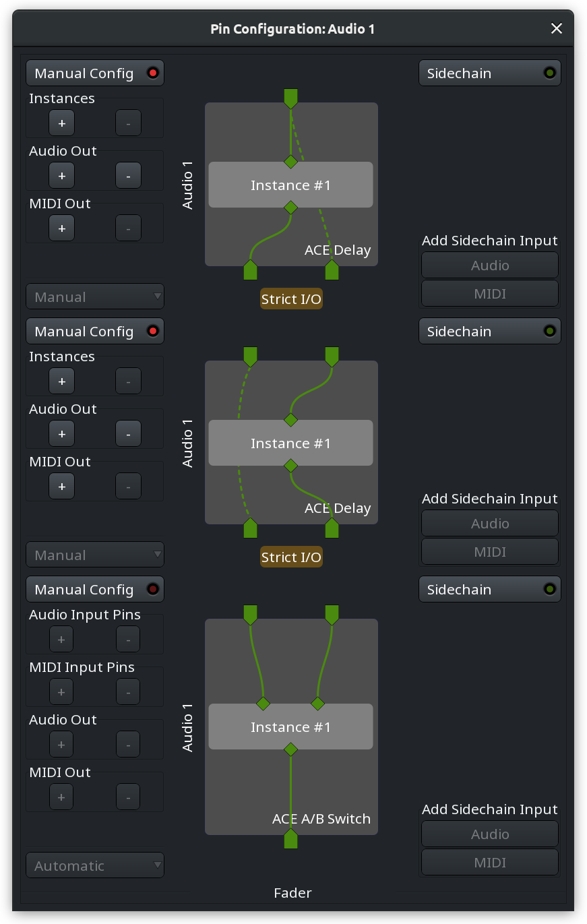Select the Instance #1 box in ACE A/B Switch
The height and width of the screenshot is (924, 587).
coord(290,727)
